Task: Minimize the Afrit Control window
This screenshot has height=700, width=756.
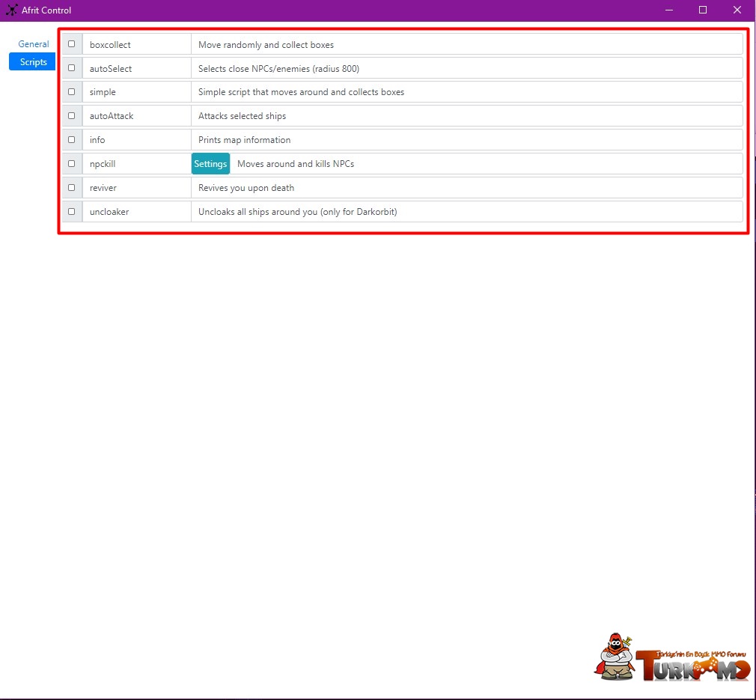Action: [x=668, y=10]
